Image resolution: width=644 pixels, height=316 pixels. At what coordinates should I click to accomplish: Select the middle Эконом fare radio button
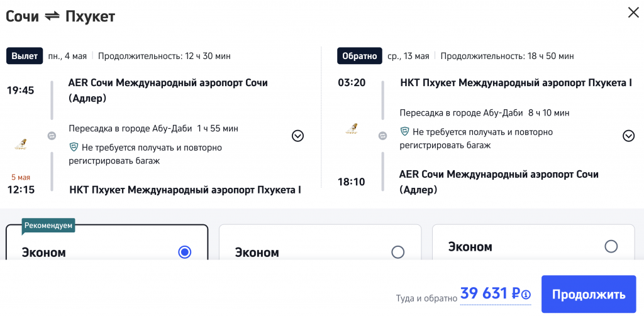397,252
